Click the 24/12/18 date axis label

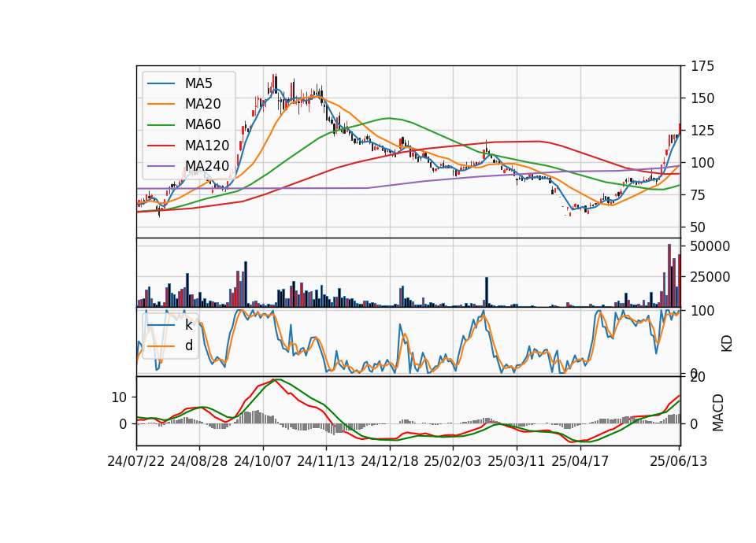click(x=390, y=461)
